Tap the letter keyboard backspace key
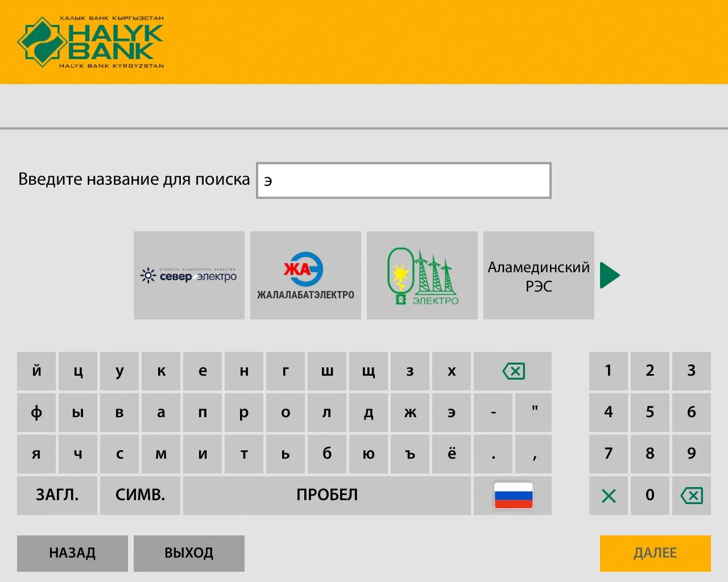 tap(512, 371)
